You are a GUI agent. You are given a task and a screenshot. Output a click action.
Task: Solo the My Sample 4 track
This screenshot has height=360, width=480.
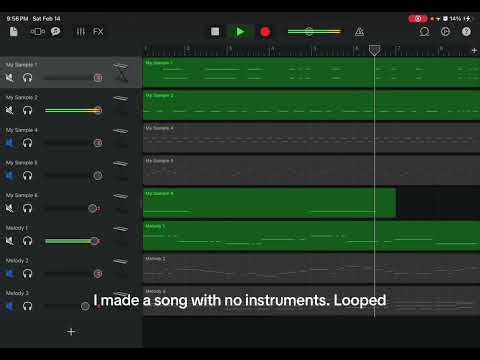(27, 143)
